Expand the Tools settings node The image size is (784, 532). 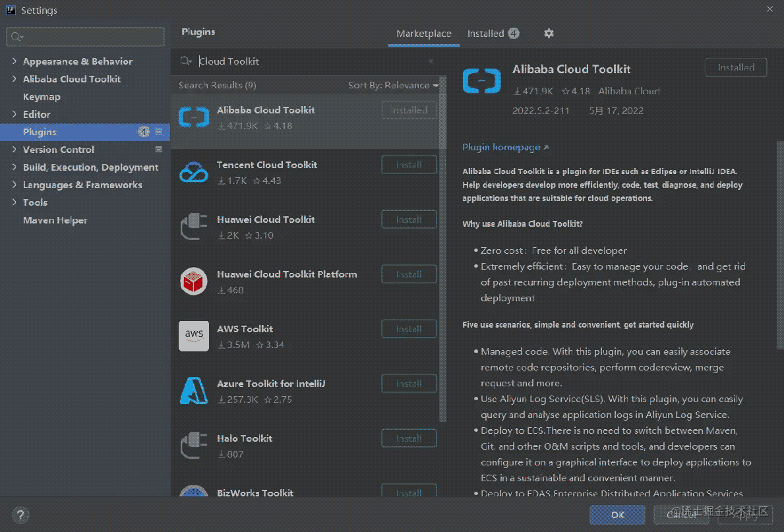[x=14, y=202]
